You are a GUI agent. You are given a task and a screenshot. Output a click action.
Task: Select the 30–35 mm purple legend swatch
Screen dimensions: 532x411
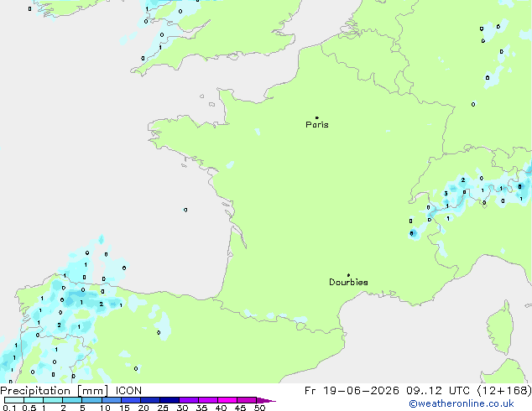point(188,400)
